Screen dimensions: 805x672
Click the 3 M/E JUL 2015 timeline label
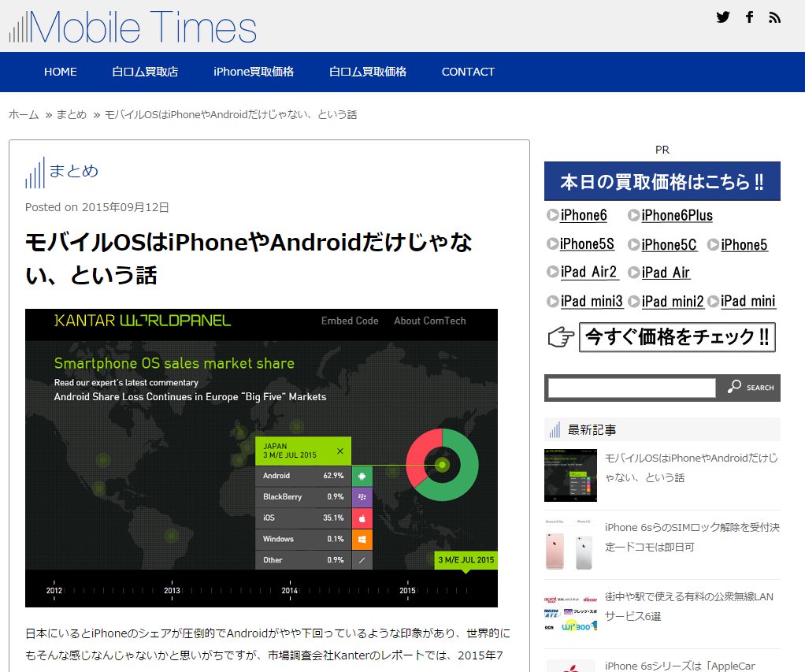[x=466, y=560]
